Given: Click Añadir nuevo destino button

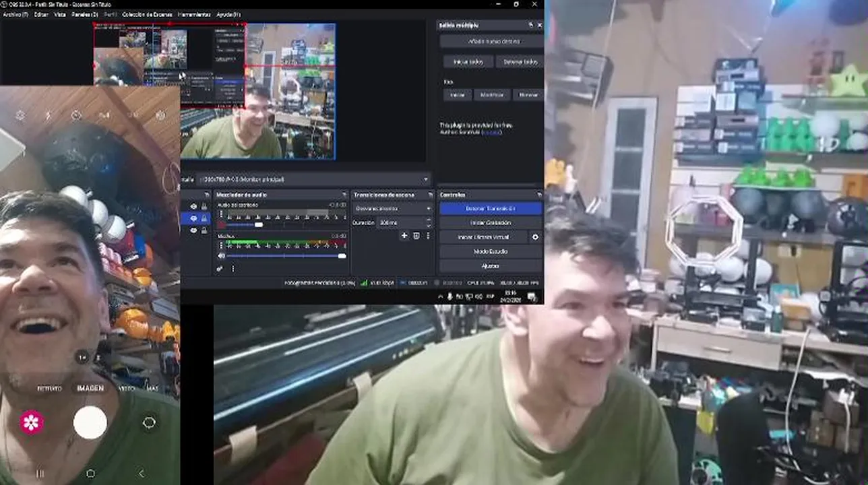Looking at the screenshot, I should tap(491, 42).
